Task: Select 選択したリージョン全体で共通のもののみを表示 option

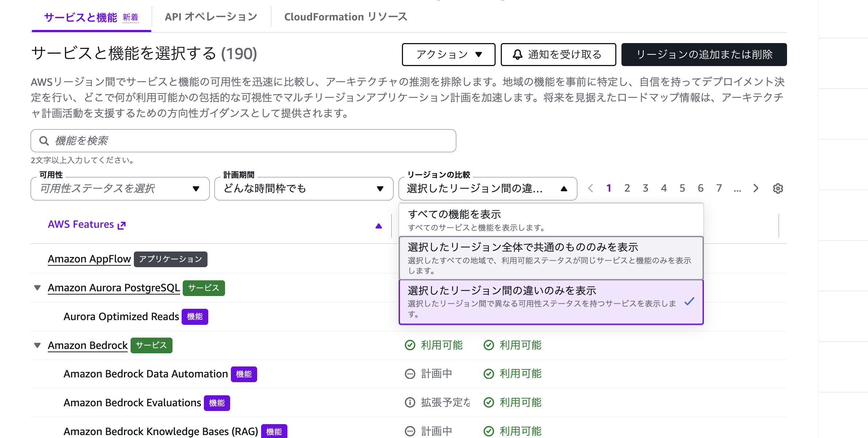Action: point(551,258)
